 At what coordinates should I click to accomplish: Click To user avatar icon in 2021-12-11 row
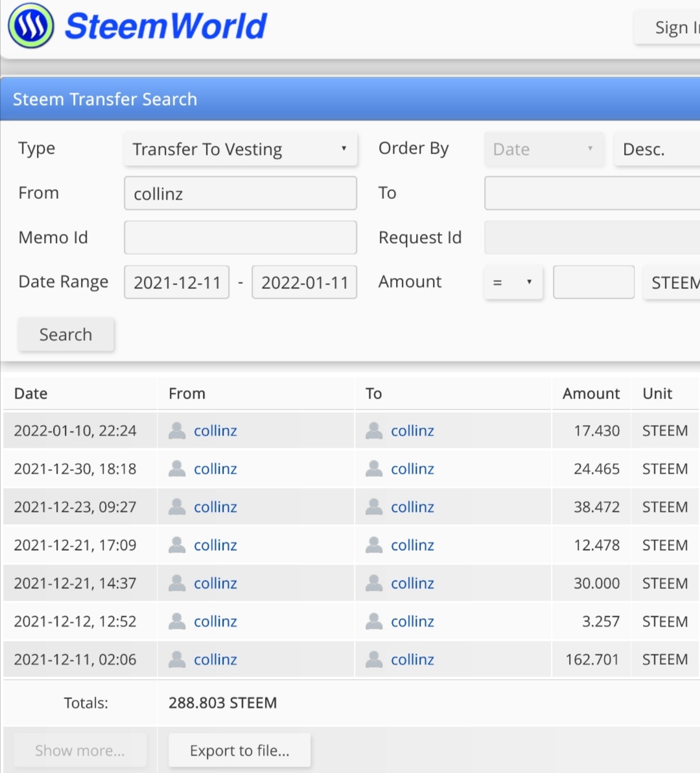375,659
